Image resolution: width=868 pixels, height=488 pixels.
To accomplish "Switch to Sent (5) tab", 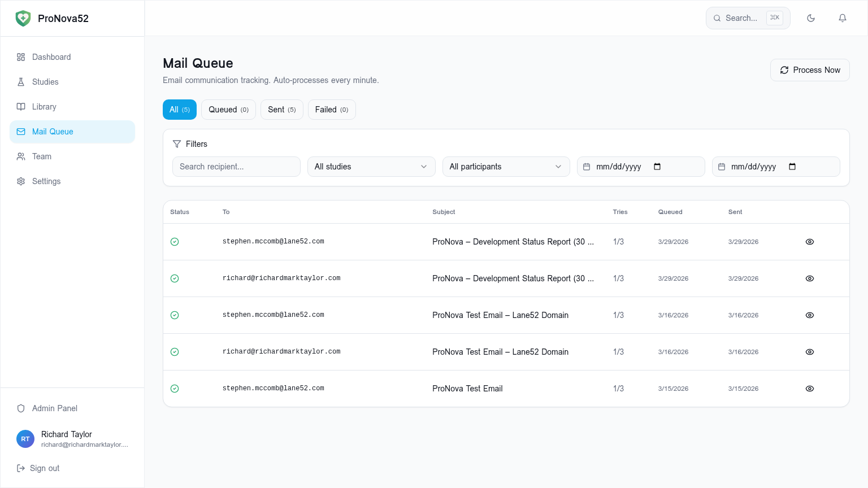I will 282,110.
